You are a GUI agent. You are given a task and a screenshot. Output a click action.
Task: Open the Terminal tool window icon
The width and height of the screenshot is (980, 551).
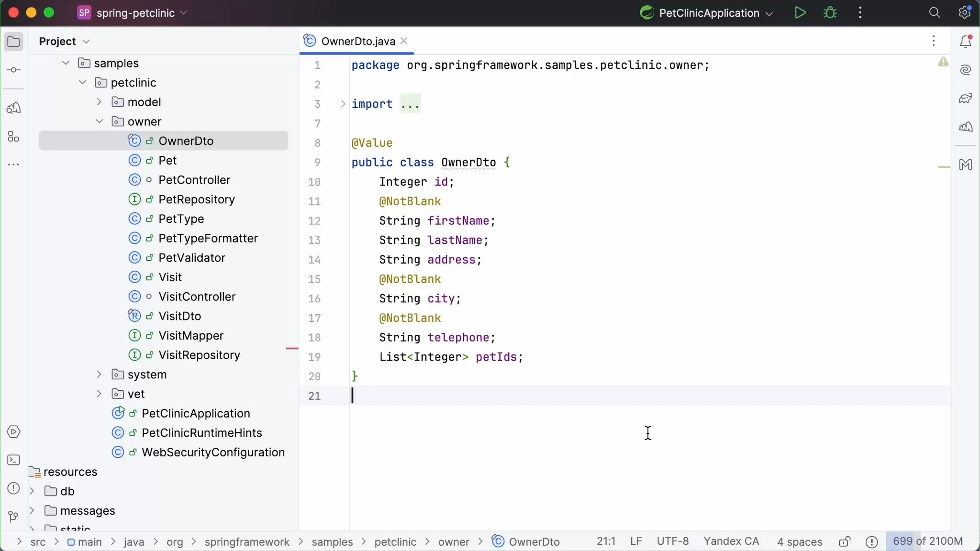13,460
